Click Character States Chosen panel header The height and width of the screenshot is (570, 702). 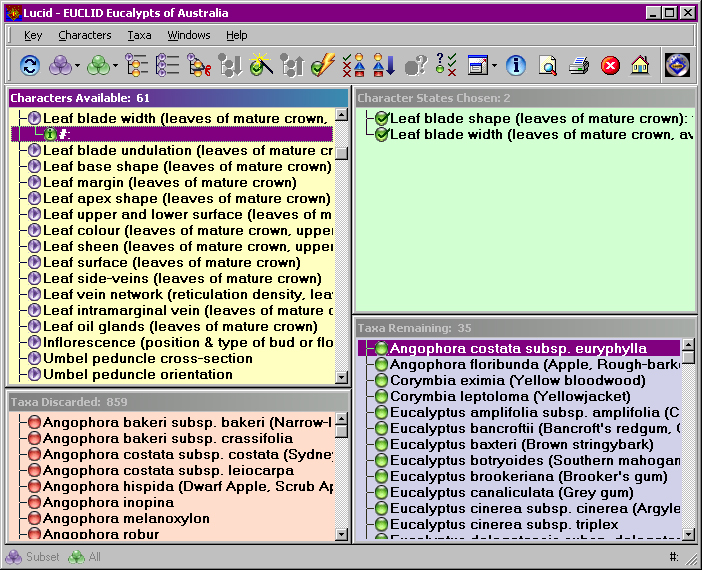(x=526, y=98)
